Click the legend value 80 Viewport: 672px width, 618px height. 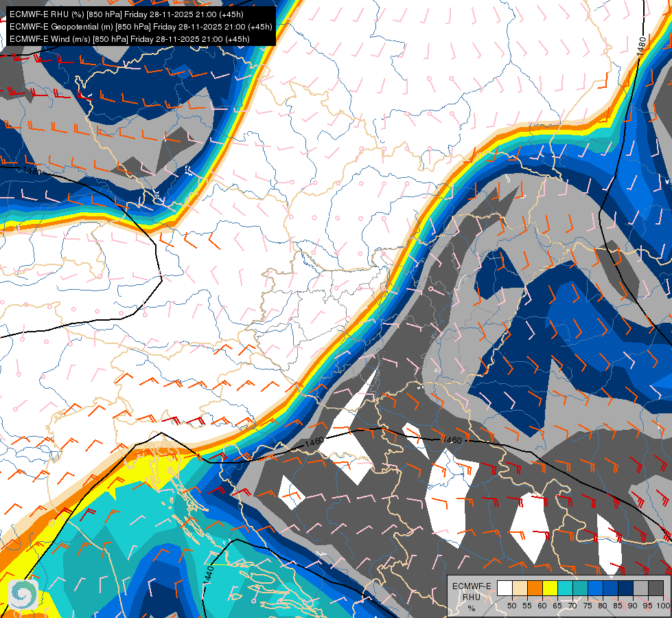pos(603,606)
